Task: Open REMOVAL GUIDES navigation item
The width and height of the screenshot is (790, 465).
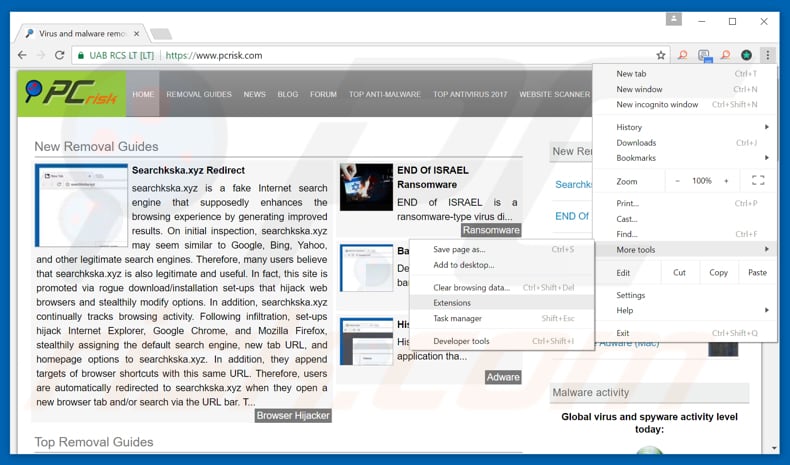Action: (x=199, y=94)
